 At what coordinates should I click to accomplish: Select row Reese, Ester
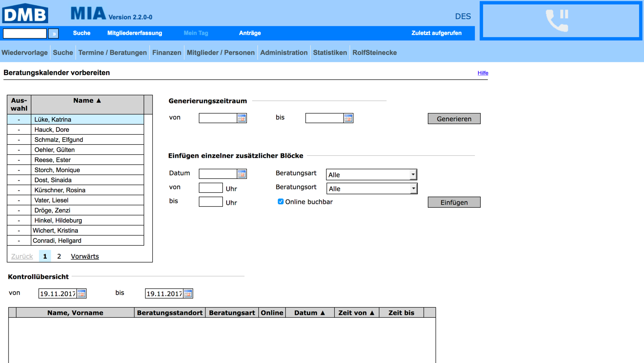click(x=75, y=160)
